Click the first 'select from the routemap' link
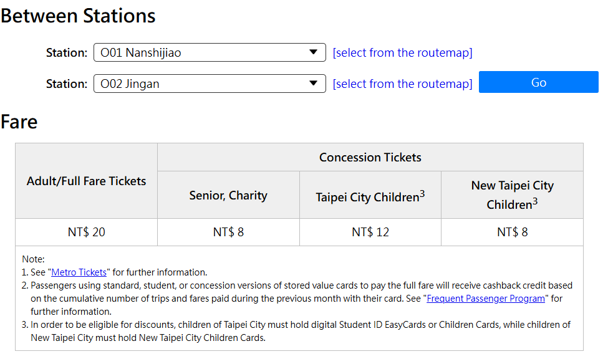 402,53
